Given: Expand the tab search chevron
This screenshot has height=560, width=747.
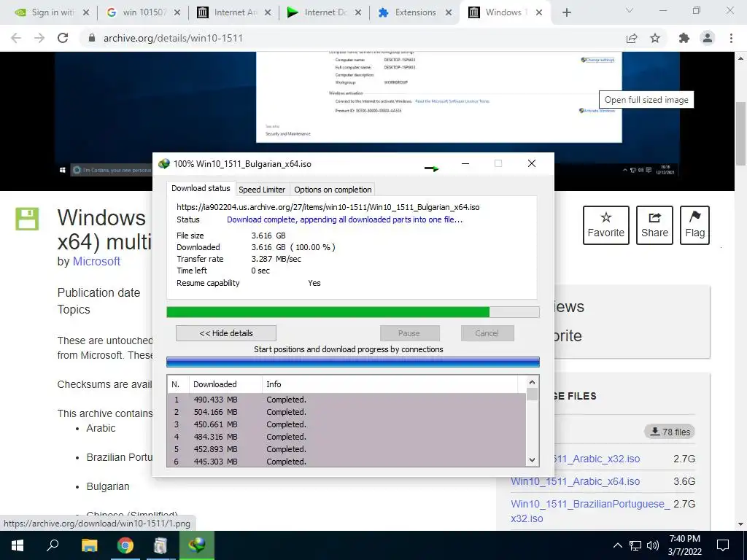Looking at the screenshot, I should click(630, 10).
